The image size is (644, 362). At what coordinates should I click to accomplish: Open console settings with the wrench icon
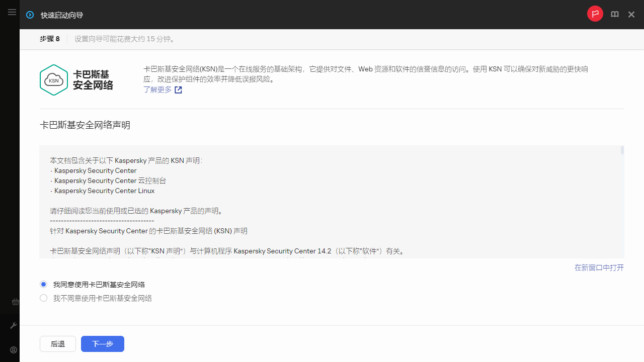coord(13,325)
